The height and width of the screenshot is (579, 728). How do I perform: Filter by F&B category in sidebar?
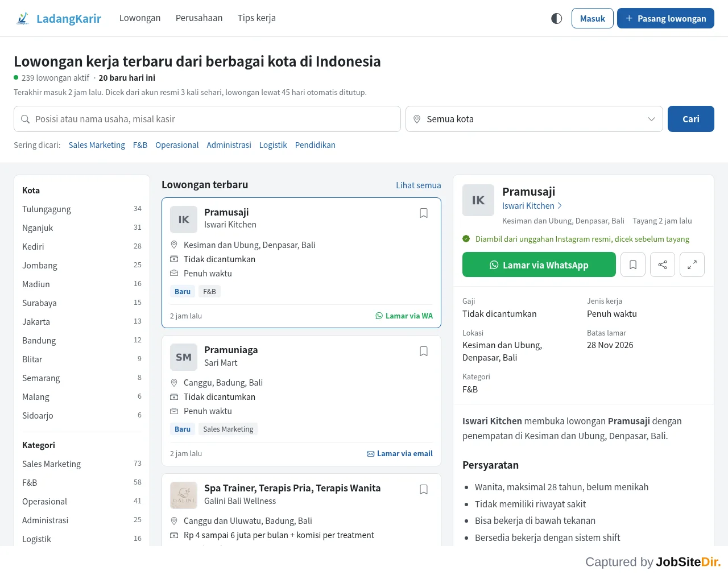(82, 483)
